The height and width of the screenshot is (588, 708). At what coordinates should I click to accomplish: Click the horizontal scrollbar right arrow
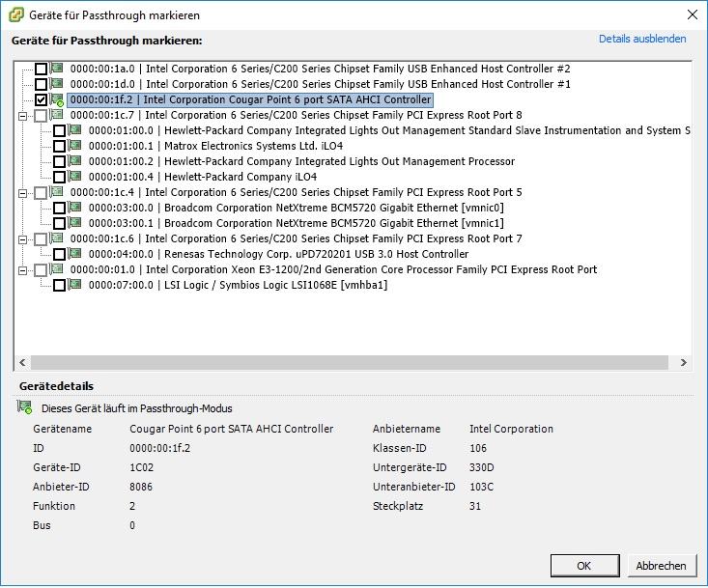(684, 363)
